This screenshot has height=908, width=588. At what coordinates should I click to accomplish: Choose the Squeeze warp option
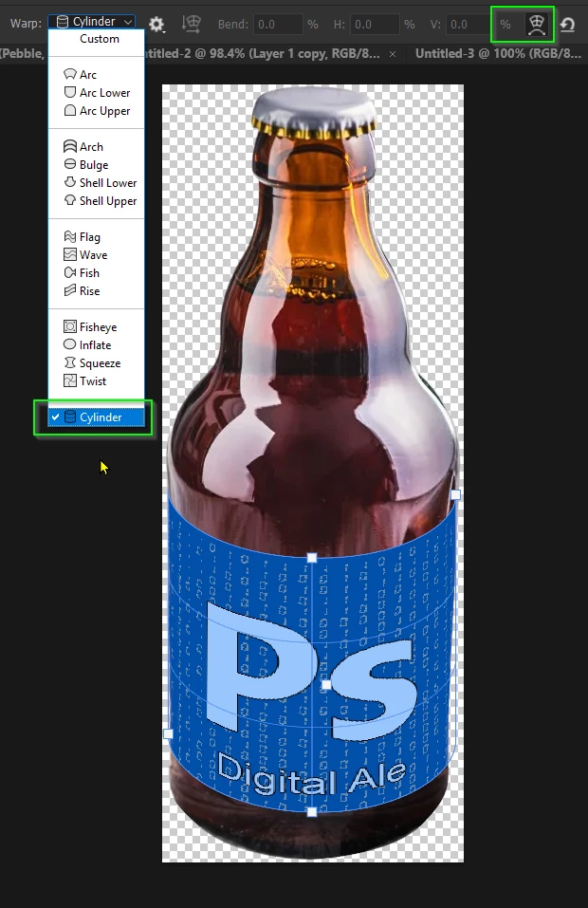click(x=96, y=362)
